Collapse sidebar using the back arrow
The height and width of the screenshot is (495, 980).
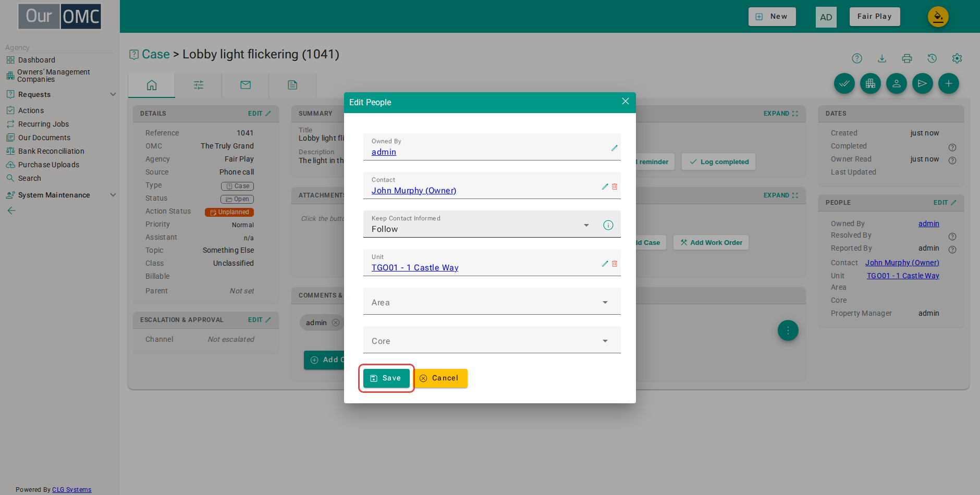[11, 211]
